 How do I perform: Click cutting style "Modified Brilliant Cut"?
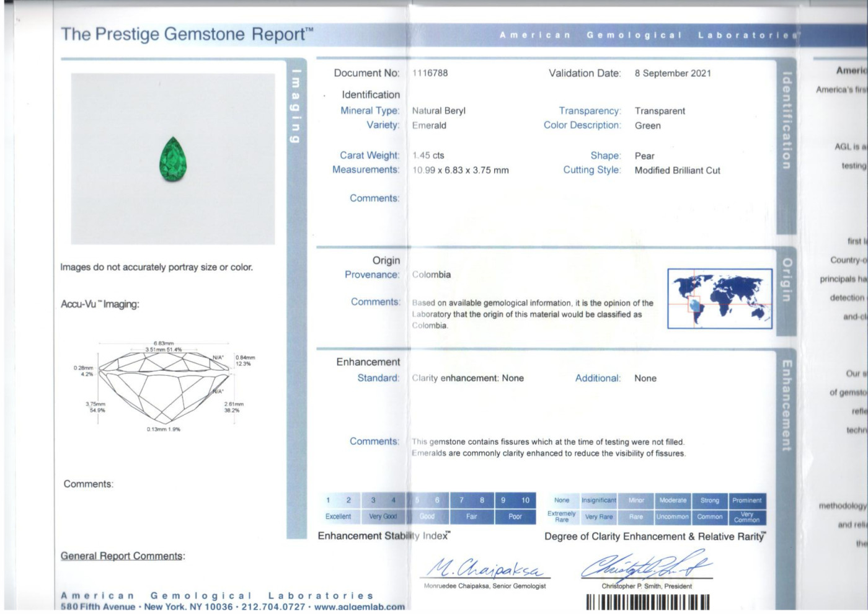pos(677,170)
